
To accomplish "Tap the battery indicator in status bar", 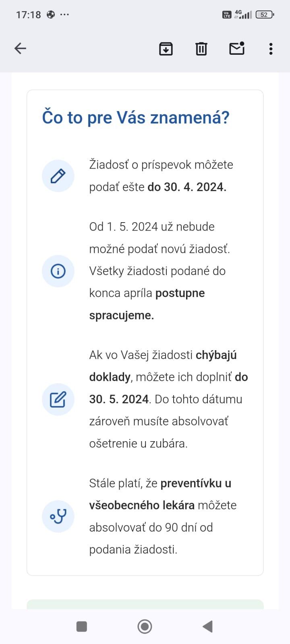I will [264, 15].
